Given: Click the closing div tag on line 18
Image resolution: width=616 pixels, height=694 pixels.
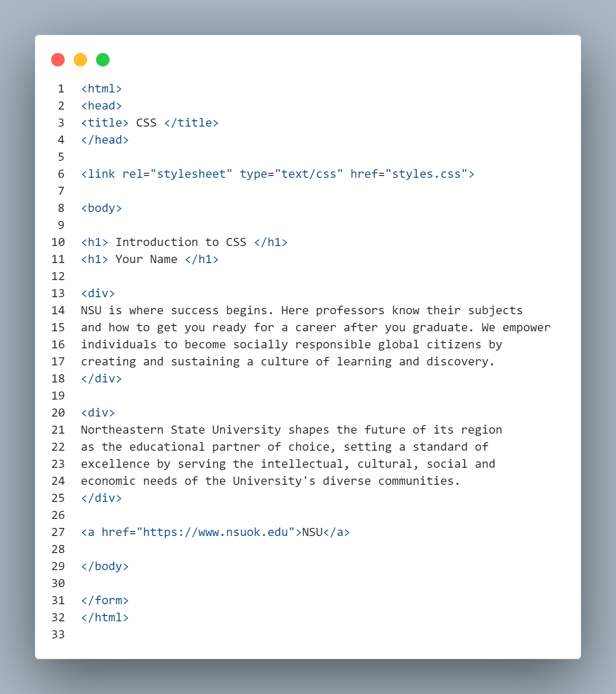Looking at the screenshot, I should click(101, 379).
